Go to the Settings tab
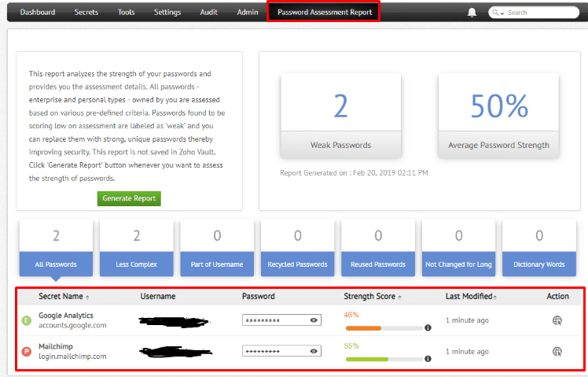This screenshot has width=588, height=377. (167, 13)
